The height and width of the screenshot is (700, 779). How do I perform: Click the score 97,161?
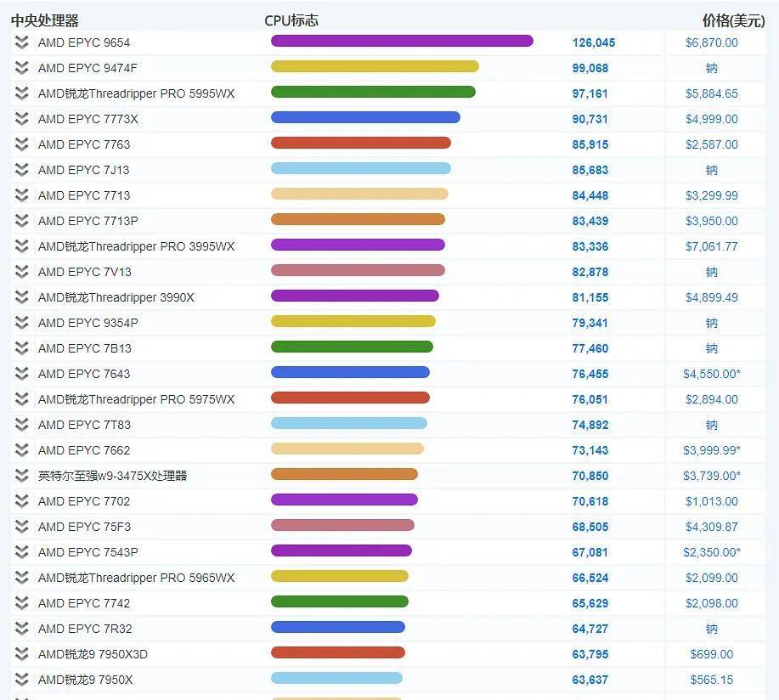pos(590,93)
